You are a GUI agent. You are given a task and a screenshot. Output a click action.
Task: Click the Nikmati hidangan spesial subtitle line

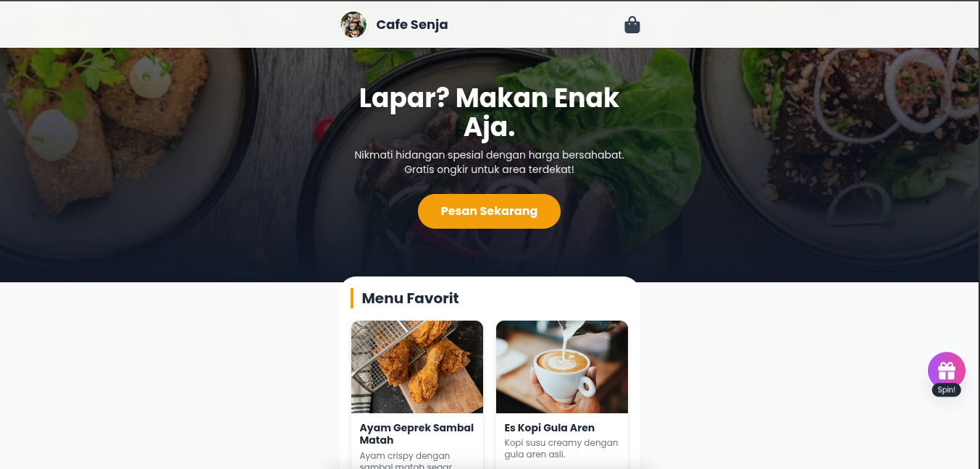pyautogui.click(x=489, y=155)
